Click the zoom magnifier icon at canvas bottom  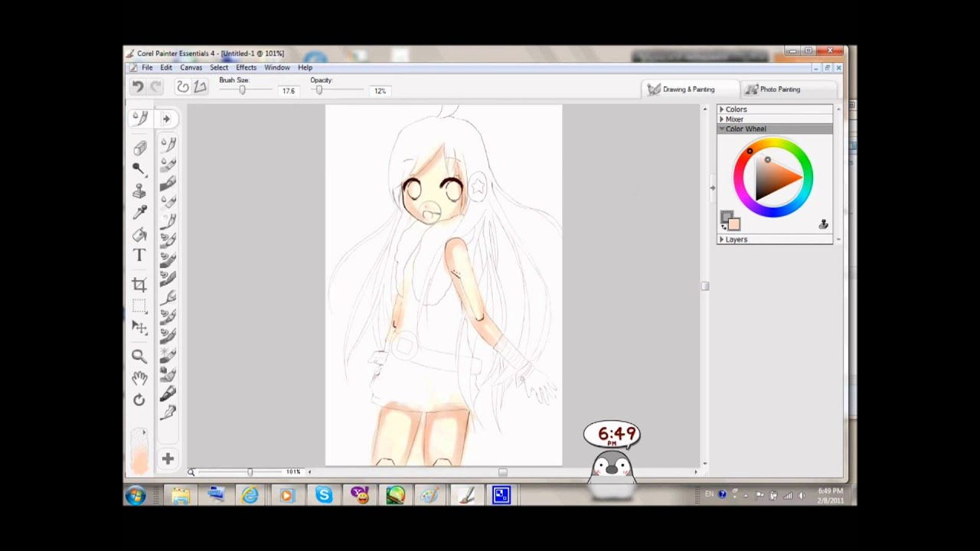click(191, 472)
